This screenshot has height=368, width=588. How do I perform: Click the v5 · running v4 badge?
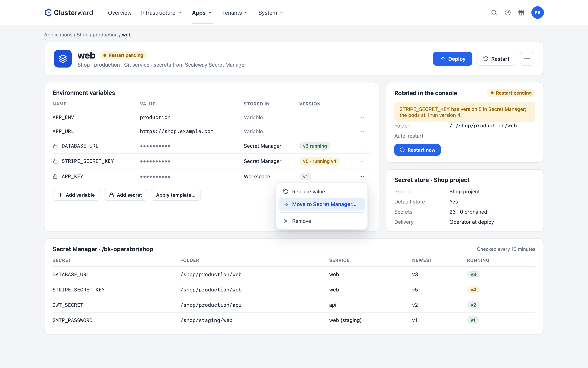click(x=320, y=161)
